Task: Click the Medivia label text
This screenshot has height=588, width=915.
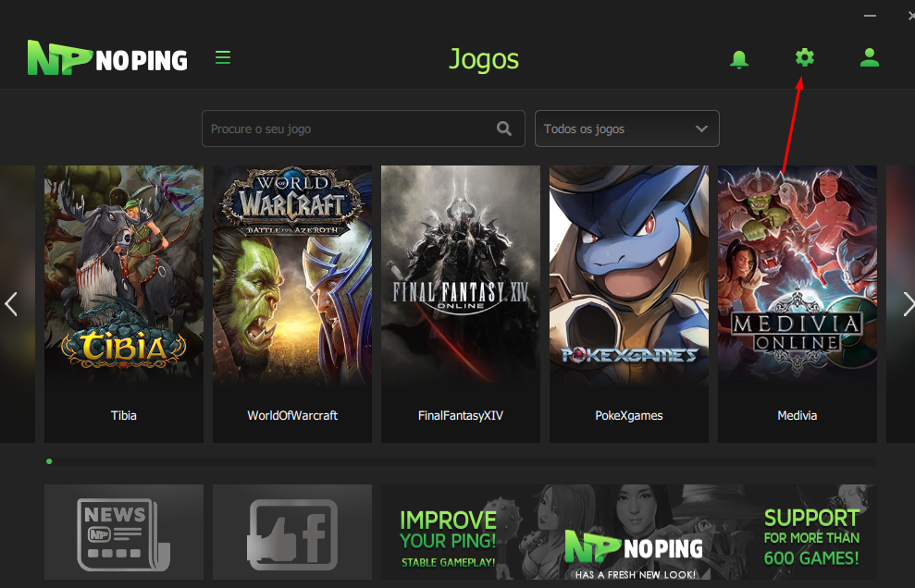Action: (x=798, y=415)
